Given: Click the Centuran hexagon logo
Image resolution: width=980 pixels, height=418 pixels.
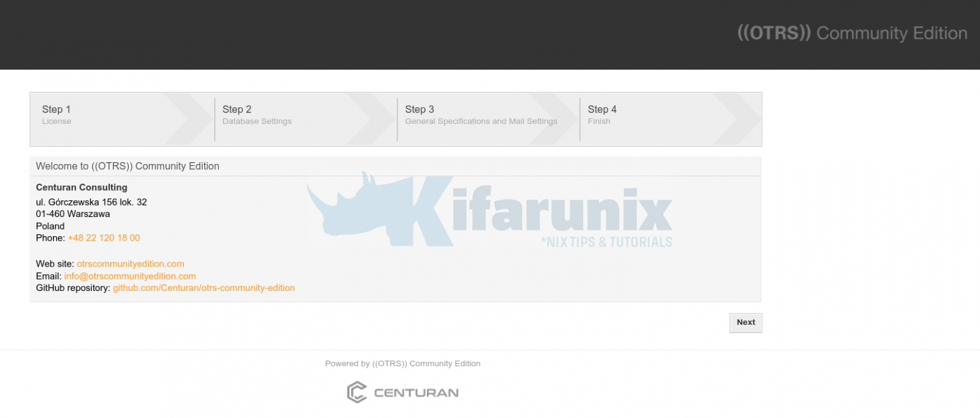Looking at the screenshot, I should (x=356, y=391).
